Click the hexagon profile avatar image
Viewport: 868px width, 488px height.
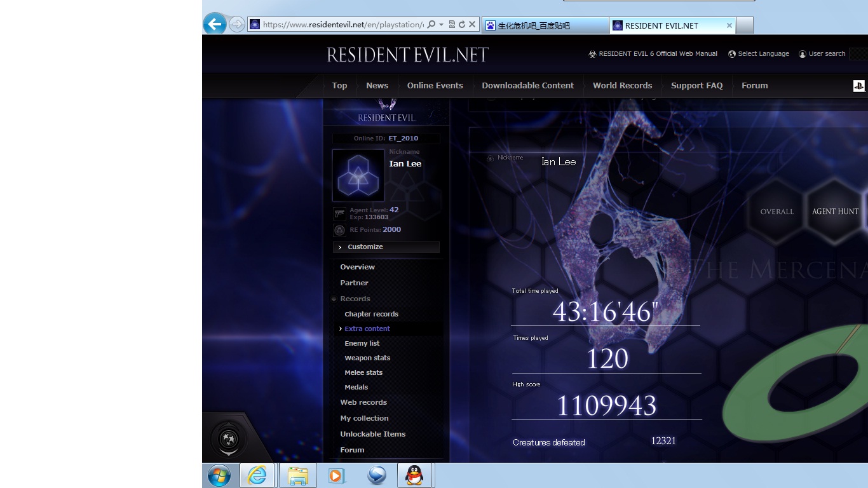point(358,175)
